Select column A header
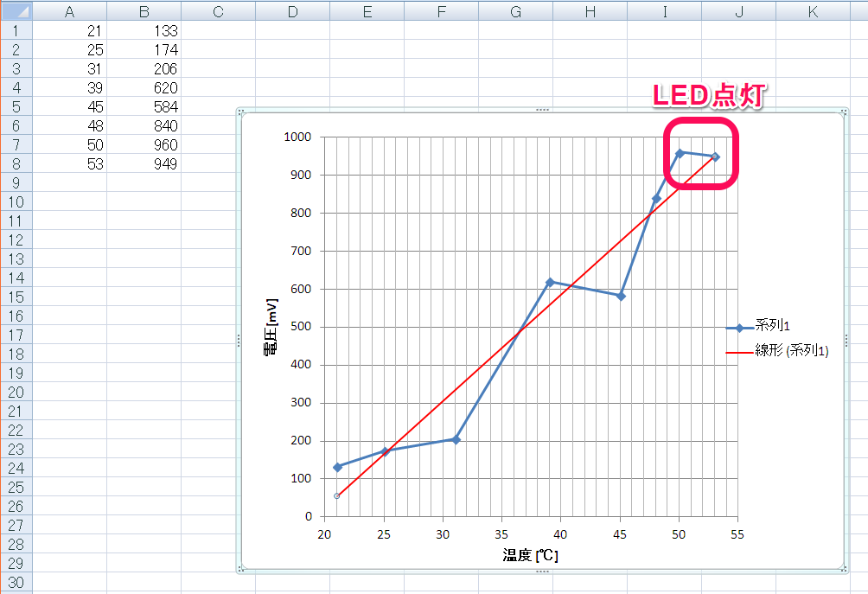This screenshot has width=868, height=594. tap(69, 10)
